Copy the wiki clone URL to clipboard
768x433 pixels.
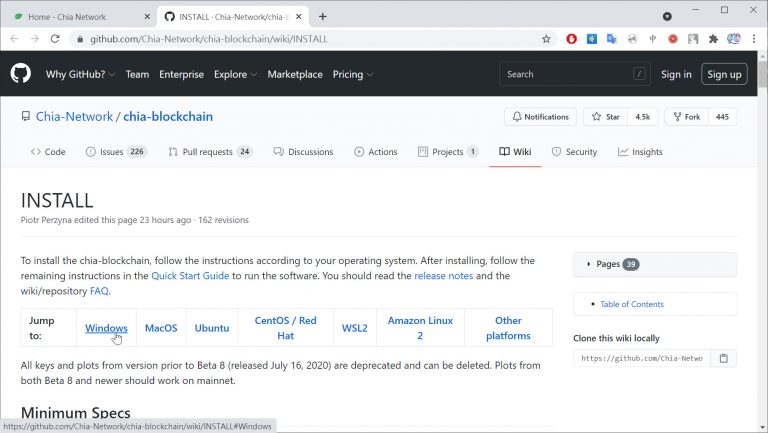724,358
